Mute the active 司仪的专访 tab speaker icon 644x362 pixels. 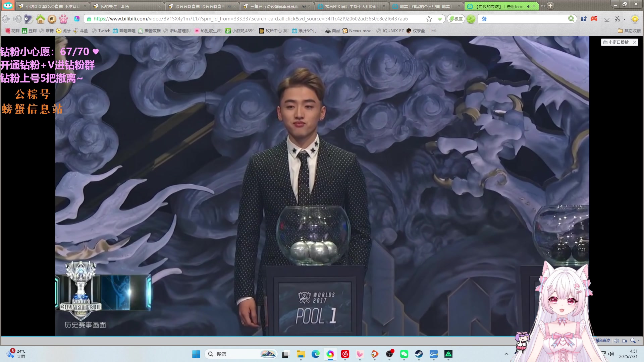(528, 6)
